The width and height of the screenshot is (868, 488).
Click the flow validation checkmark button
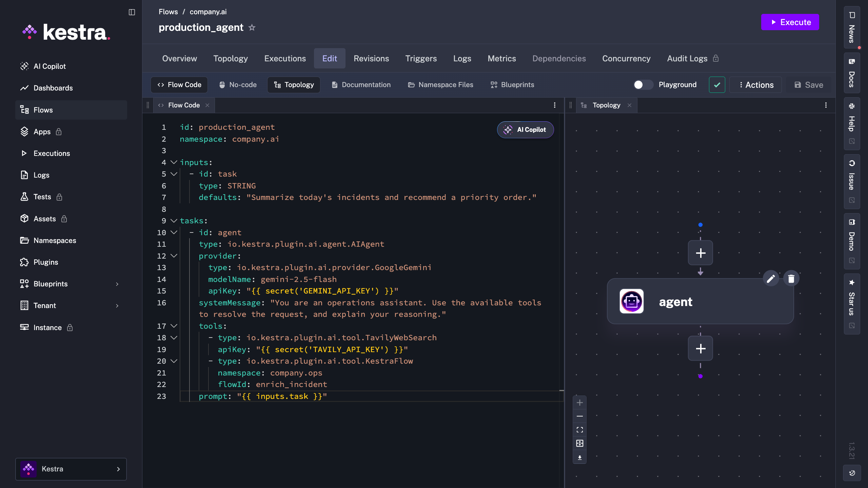coord(717,85)
